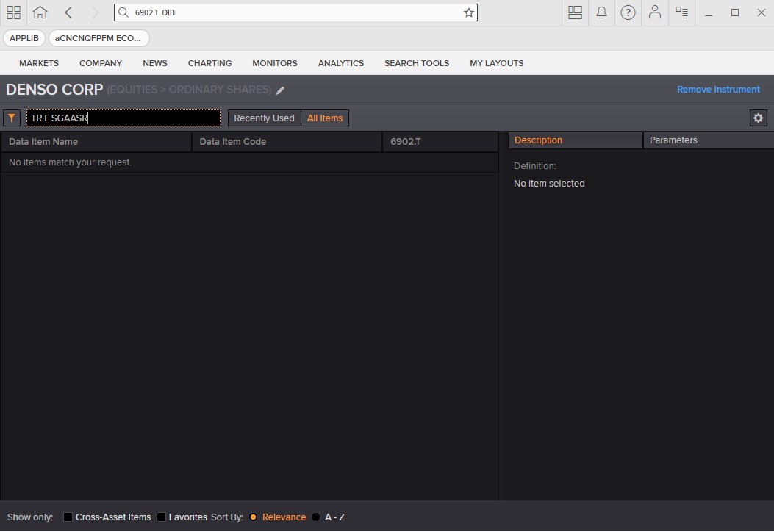The width and height of the screenshot is (774, 532).
Task: Click the 6902.T column header
Action: pyautogui.click(x=440, y=142)
